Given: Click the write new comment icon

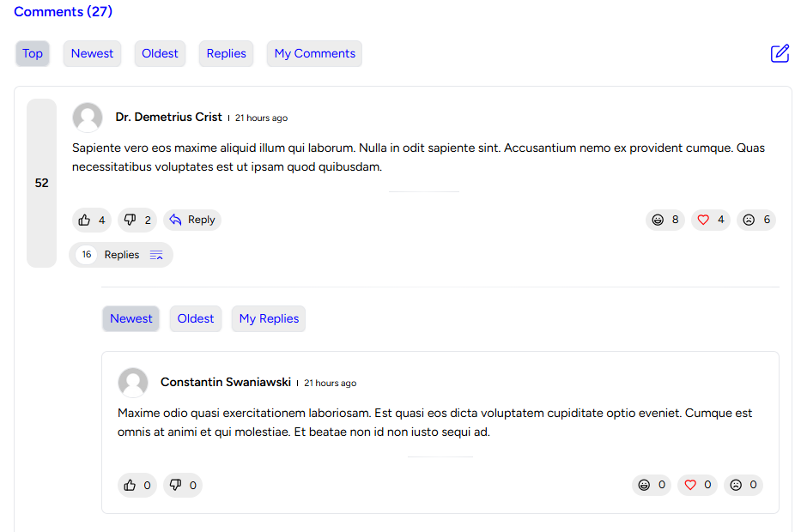Looking at the screenshot, I should [780, 53].
